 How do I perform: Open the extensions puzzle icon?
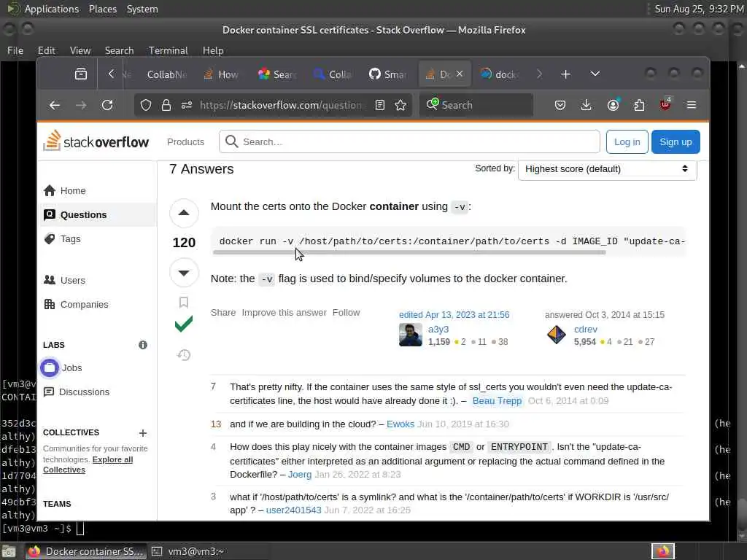[x=639, y=105]
